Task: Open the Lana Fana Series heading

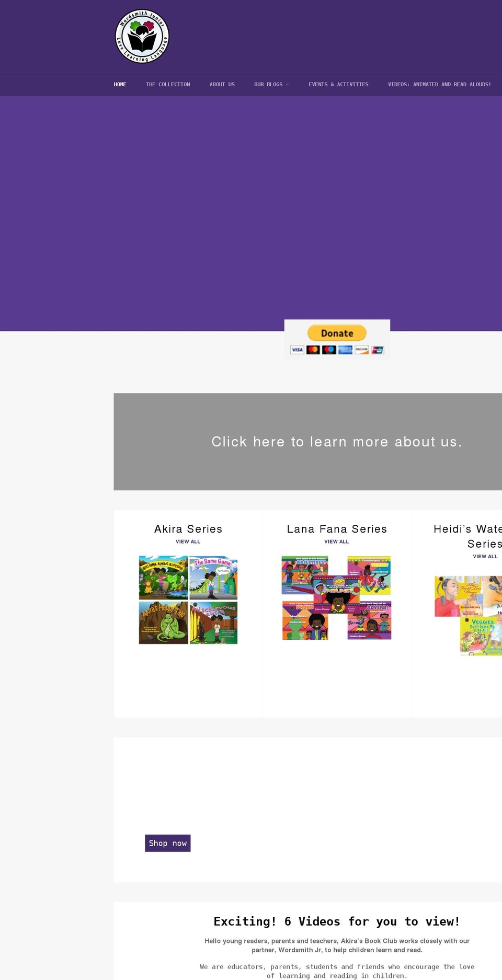Action: click(337, 529)
